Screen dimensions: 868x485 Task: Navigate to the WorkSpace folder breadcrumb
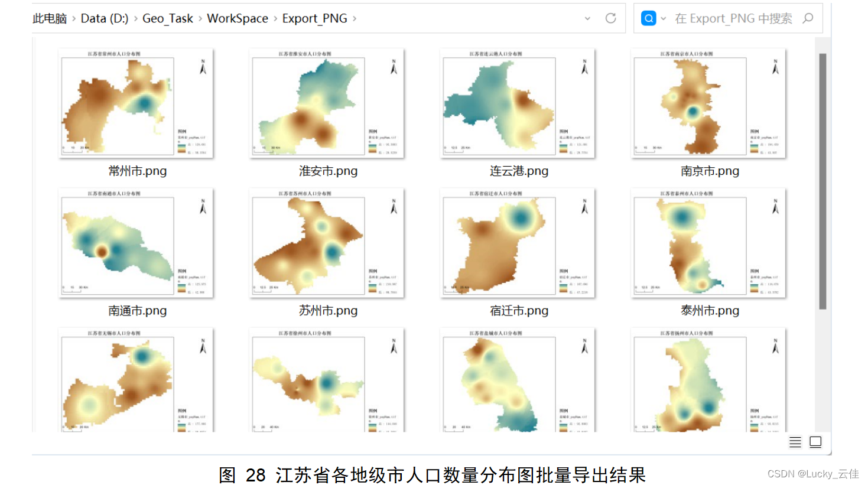pyautogui.click(x=238, y=18)
